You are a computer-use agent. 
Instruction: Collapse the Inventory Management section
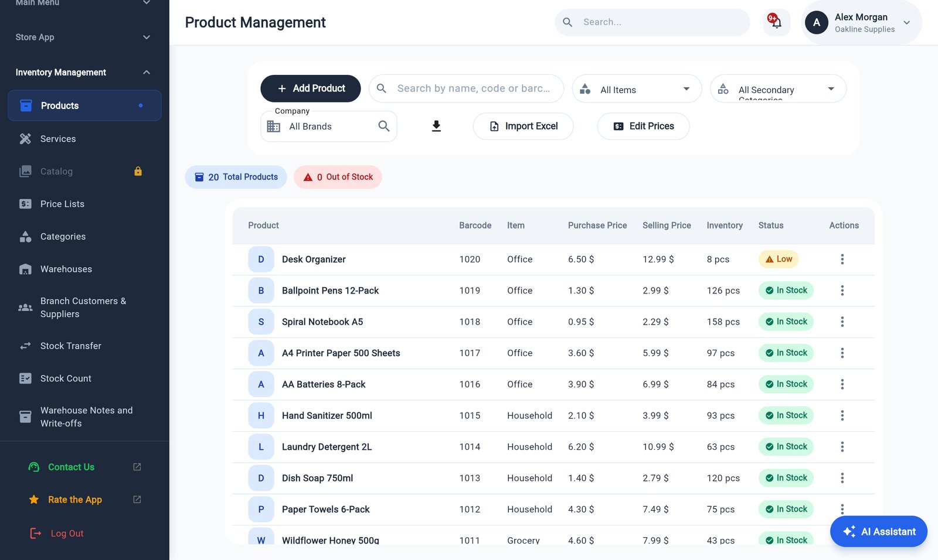click(85, 72)
